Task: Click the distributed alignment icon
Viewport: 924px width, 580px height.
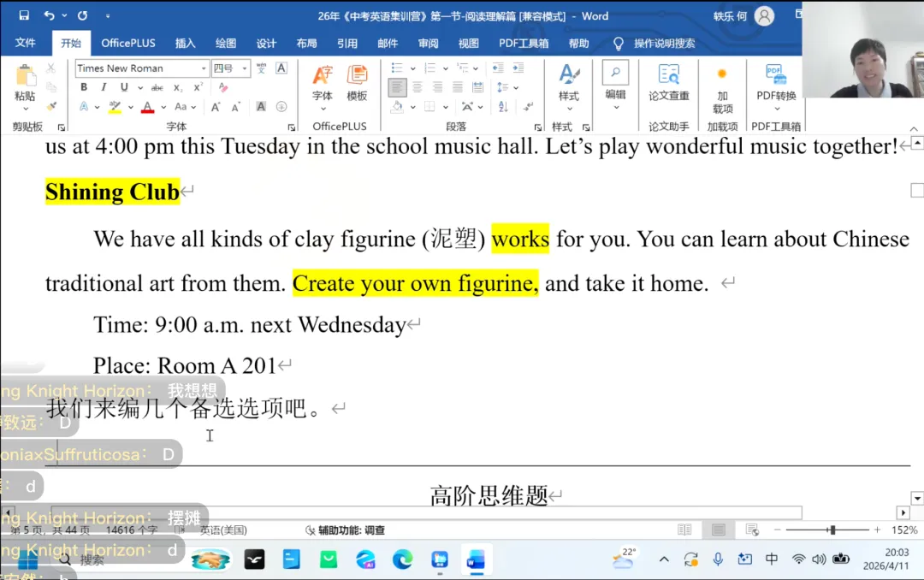Action: (478, 87)
